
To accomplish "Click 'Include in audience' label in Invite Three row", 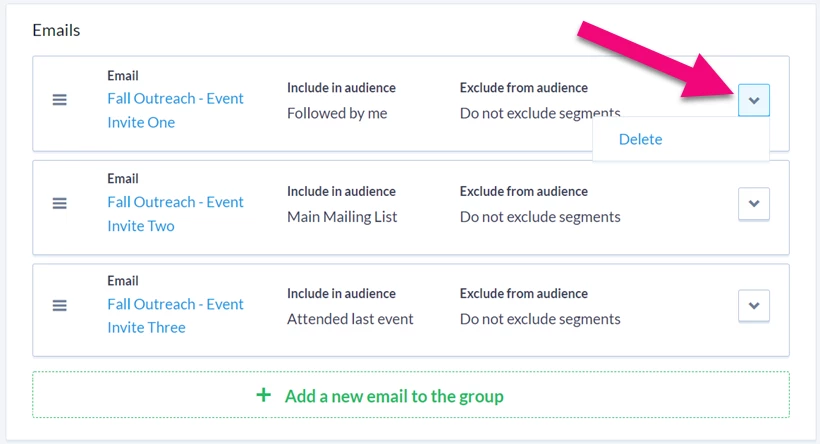I will 341,293.
